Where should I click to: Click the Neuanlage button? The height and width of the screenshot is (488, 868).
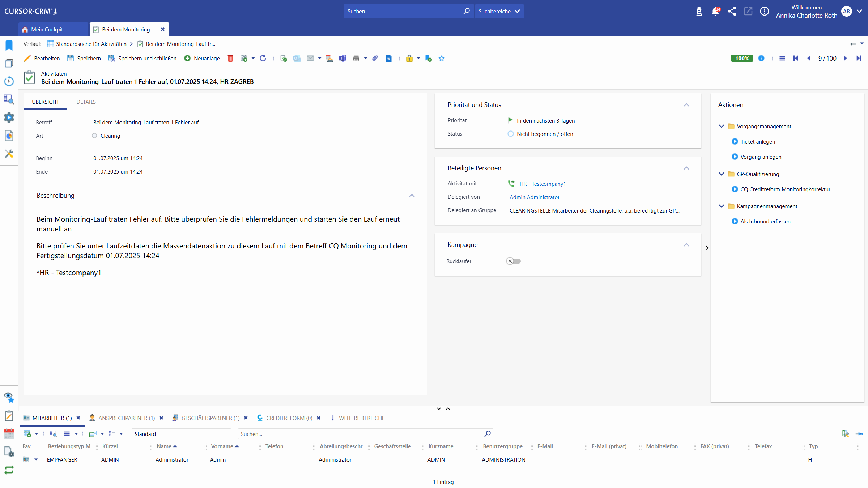202,58
